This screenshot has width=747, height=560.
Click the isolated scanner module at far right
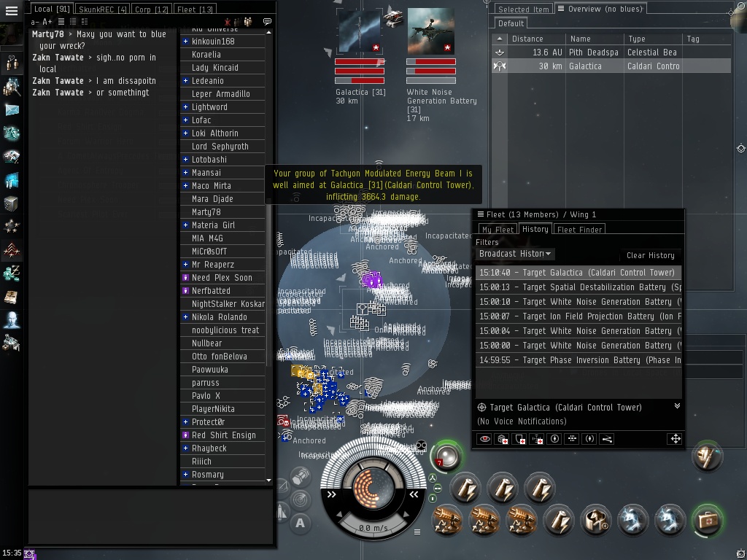pos(707,456)
